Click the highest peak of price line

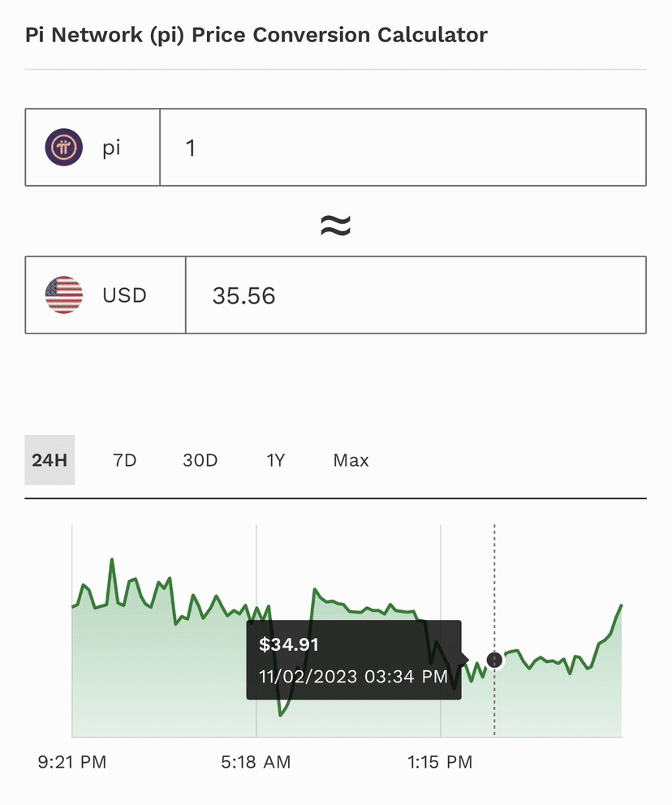[112, 559]
